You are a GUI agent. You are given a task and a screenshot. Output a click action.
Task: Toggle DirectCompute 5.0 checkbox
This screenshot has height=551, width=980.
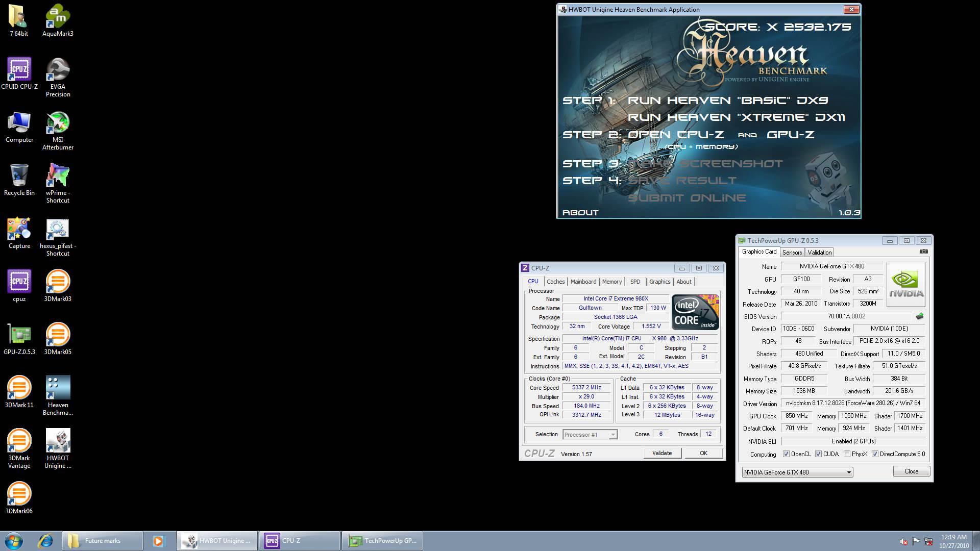click(875, 454)
